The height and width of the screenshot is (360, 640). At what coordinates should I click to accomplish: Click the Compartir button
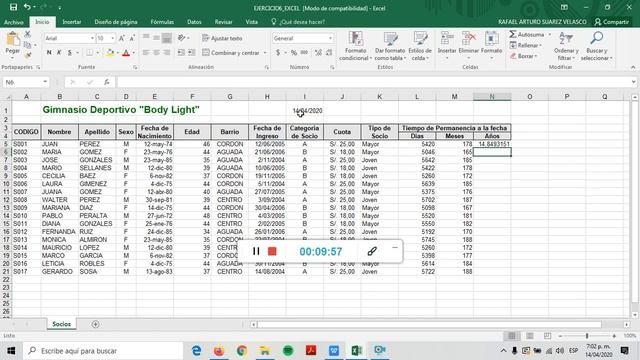click(x=611, y=22)
